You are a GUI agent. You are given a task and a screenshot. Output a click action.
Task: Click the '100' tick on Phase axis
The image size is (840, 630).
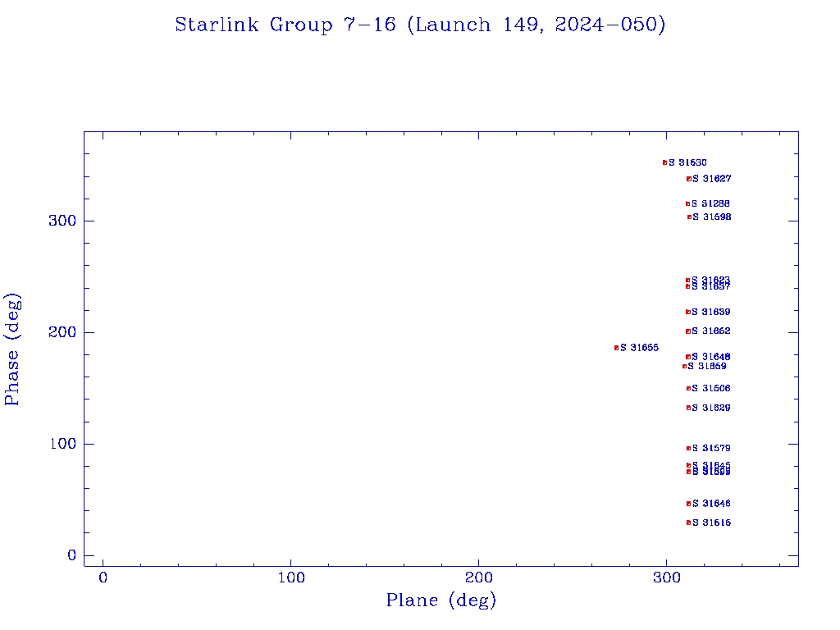[62, 444]
